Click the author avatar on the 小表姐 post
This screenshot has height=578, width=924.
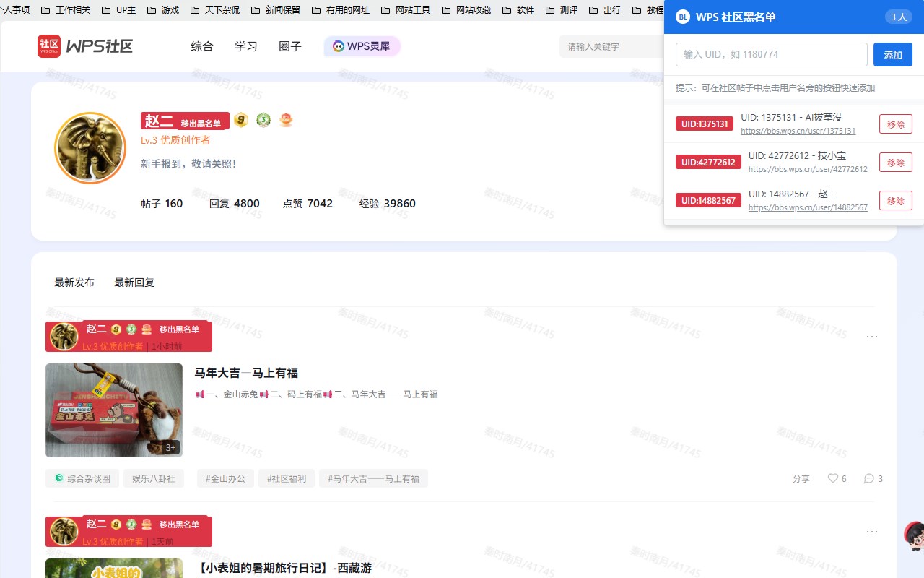coord(64,532)
